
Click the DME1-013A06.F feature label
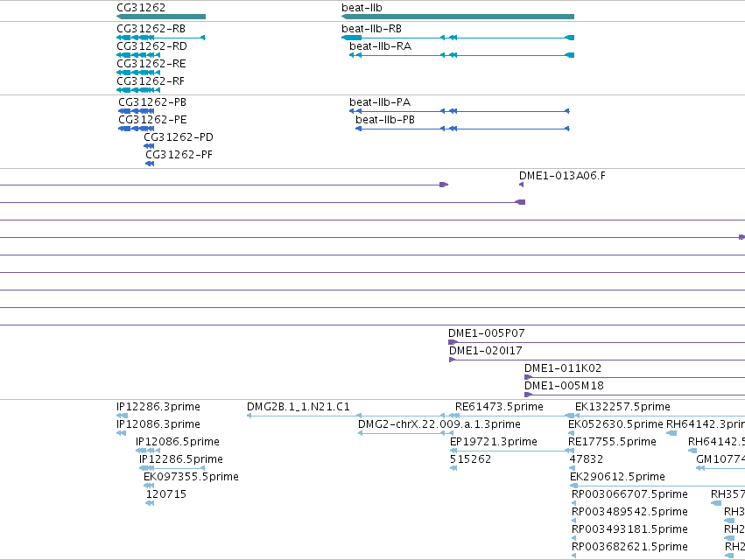pyautogui.click(x=563, y=176)
